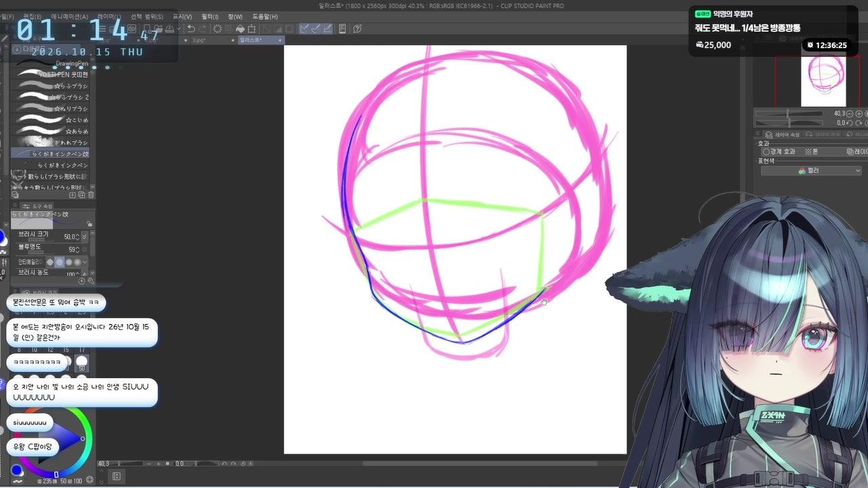Expand the anti-aliasing options chevron

coord(85,262)
